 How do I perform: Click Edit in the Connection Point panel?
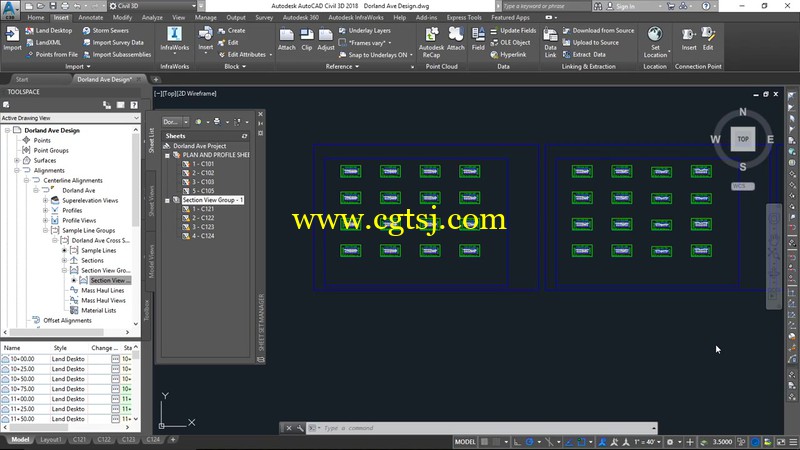pyautogui.click(x=708, y=39)
